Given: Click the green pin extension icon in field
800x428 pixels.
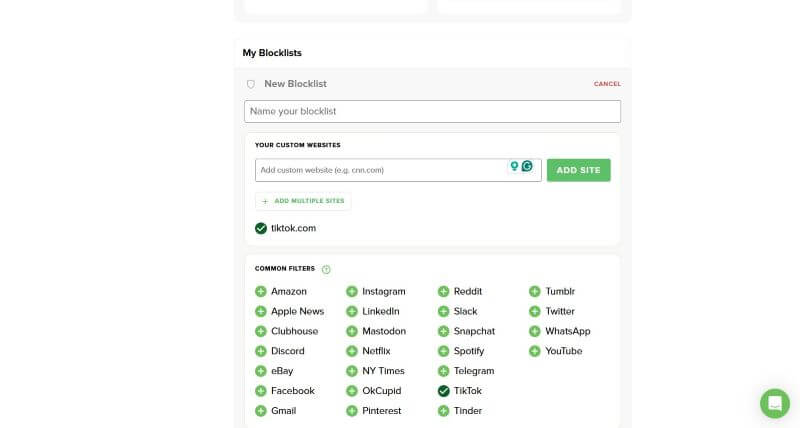Looking at the screenshot, I should [x=514, y=166].
